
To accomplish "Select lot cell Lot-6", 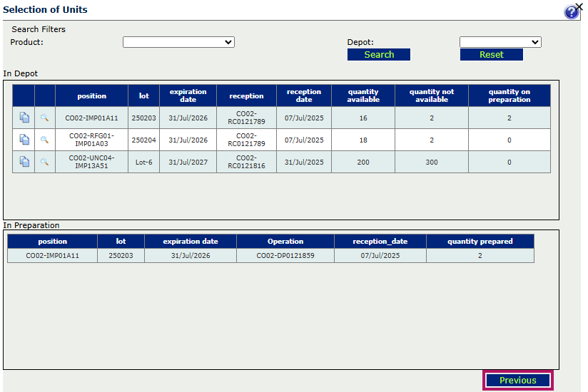I will 143,162.
